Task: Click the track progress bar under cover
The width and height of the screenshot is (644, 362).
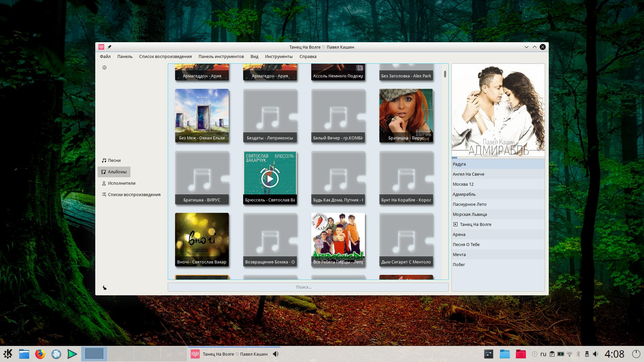Action: 498,158
